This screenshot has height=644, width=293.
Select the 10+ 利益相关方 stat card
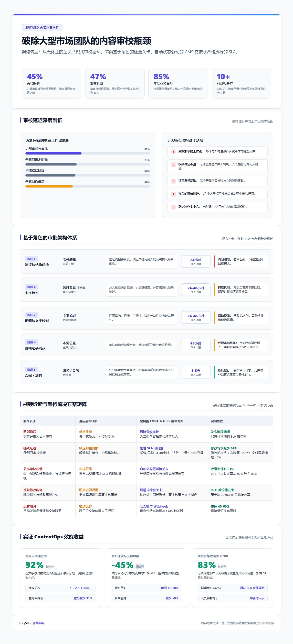(x=241, y=83)
